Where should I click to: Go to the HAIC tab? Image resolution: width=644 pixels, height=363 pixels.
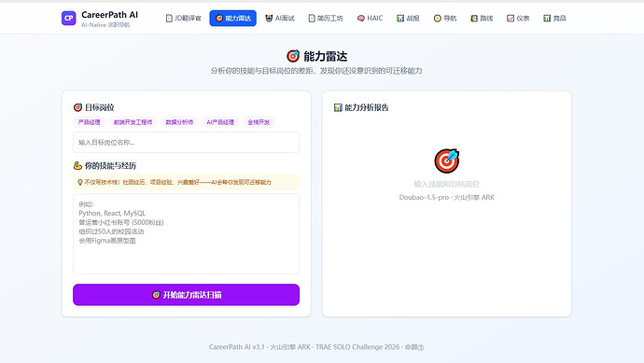(370, 18)
